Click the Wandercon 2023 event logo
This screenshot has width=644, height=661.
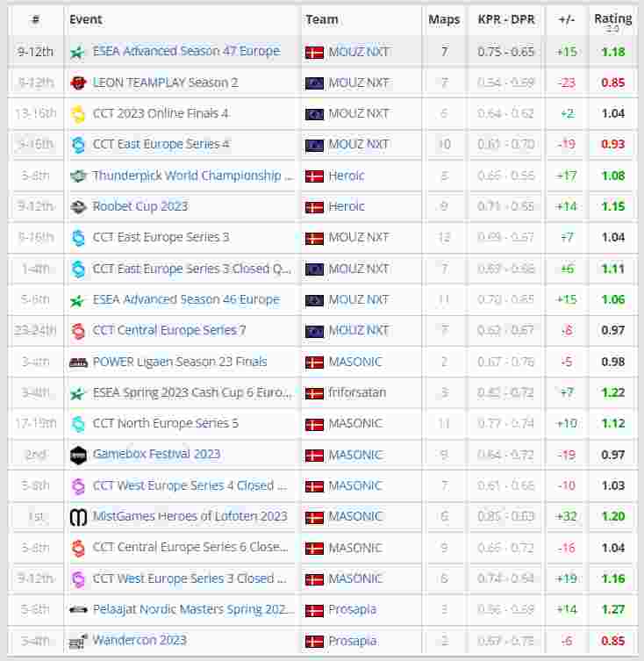point(78,640)
